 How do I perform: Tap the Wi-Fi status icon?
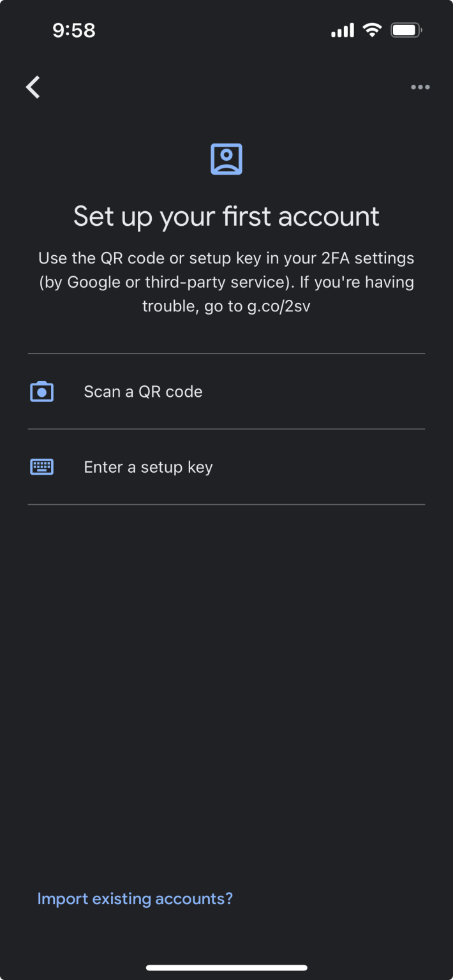371,30
